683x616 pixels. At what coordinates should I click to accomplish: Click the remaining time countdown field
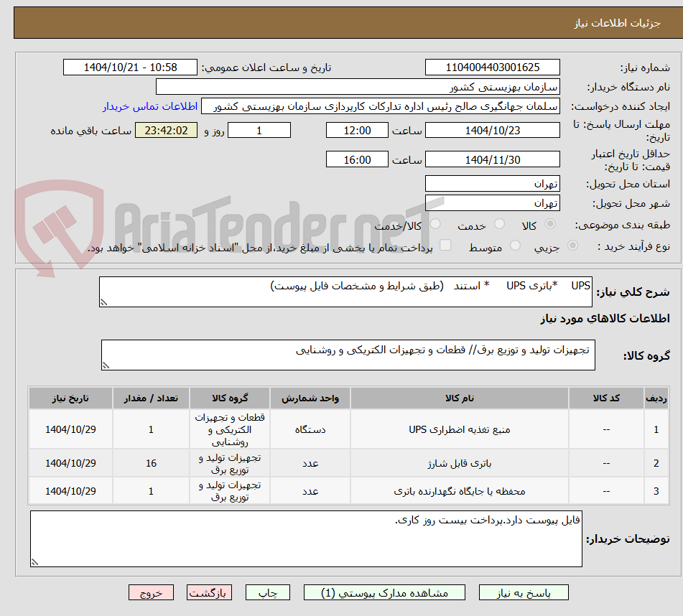click(x=166, y=130)
